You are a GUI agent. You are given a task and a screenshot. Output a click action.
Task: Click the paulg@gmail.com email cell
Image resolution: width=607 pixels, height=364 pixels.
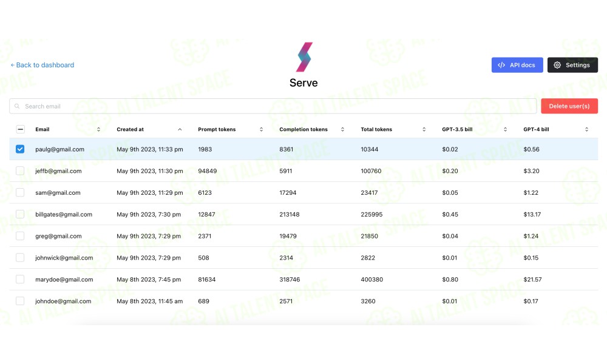(59, 149)
